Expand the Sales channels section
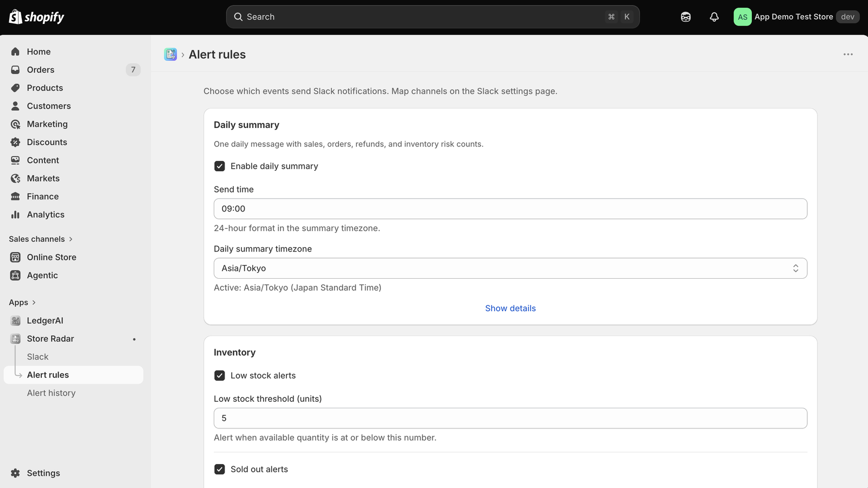868x488 pixels. [41, 239]
